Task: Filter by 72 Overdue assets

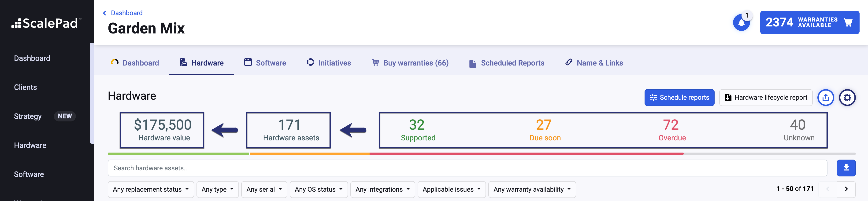Action: click(672, 130)
